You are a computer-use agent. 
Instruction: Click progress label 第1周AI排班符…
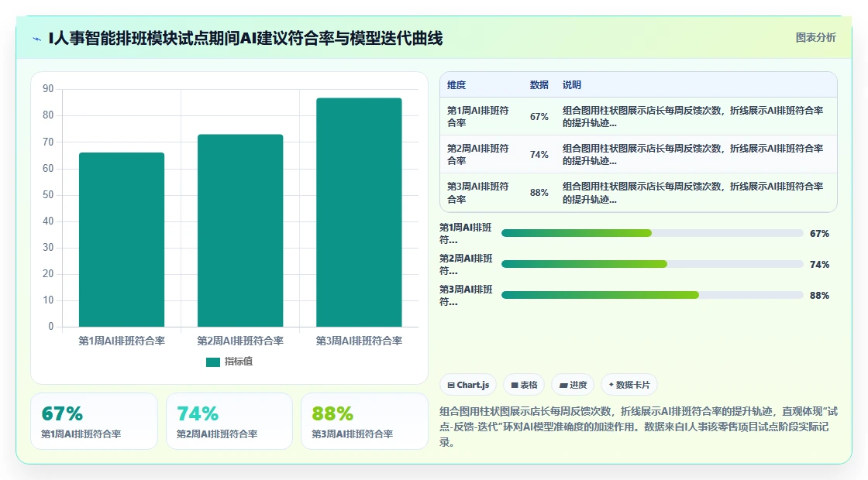pyautogui.click(x=466, y=233)
